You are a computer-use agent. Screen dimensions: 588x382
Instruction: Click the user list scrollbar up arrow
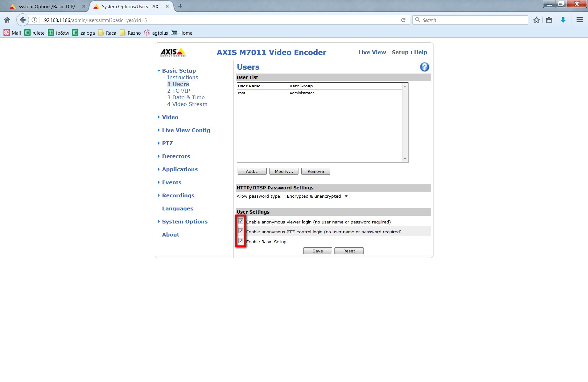[x=405, y=86]
